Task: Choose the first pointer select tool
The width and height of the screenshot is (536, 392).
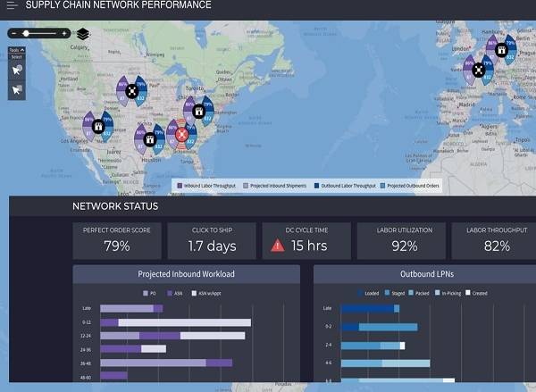Action: [16, 70]
